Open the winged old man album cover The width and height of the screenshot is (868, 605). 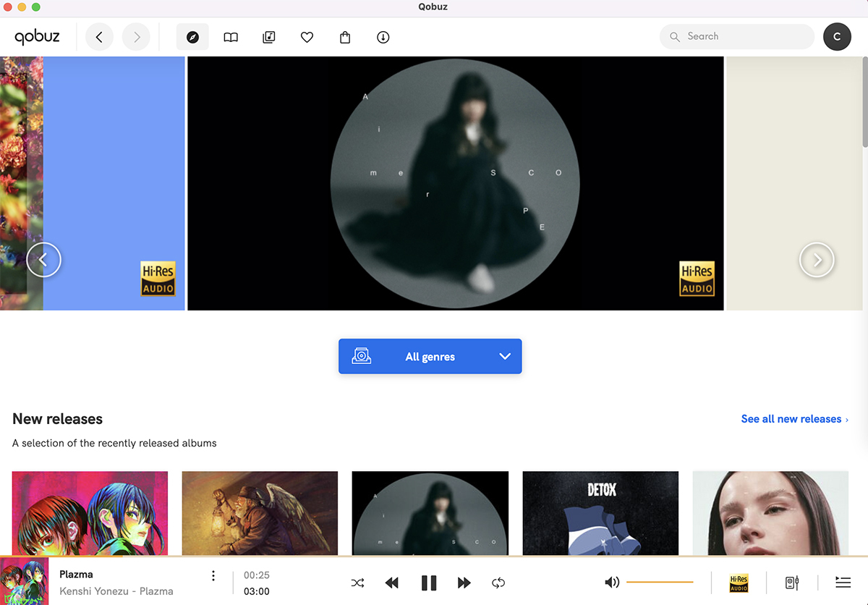(x=260, y=513)
